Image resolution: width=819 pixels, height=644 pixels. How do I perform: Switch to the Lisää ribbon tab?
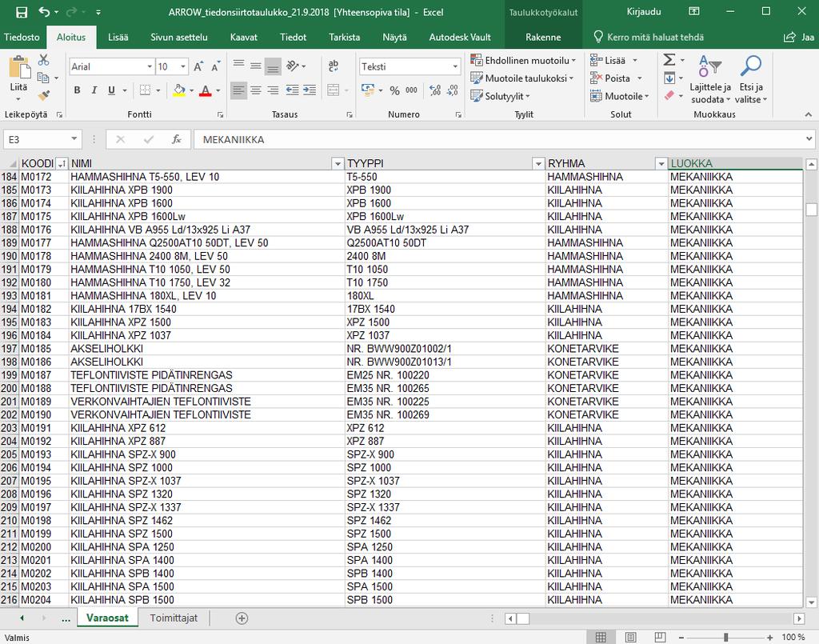click(118, 37)
